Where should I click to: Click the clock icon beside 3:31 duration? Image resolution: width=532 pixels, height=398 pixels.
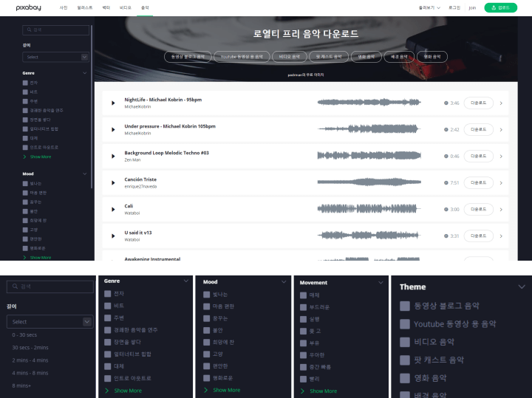point(446,236)
